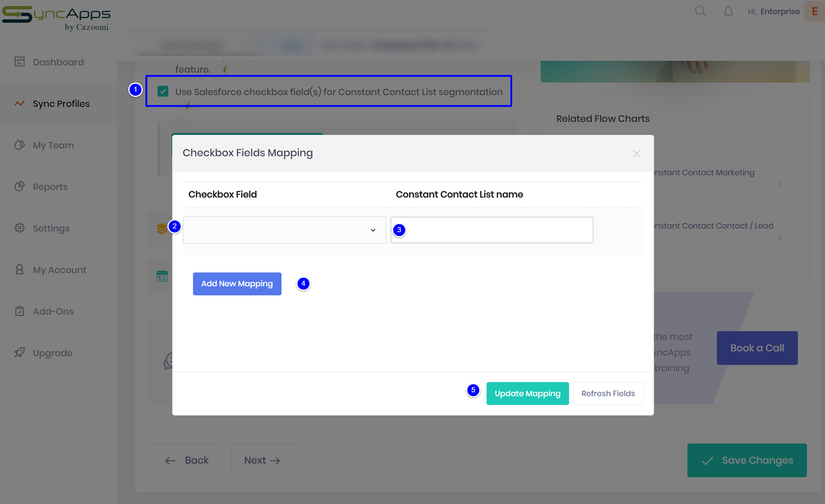Click the green form icon behind dialog

(x=162, y=276)
